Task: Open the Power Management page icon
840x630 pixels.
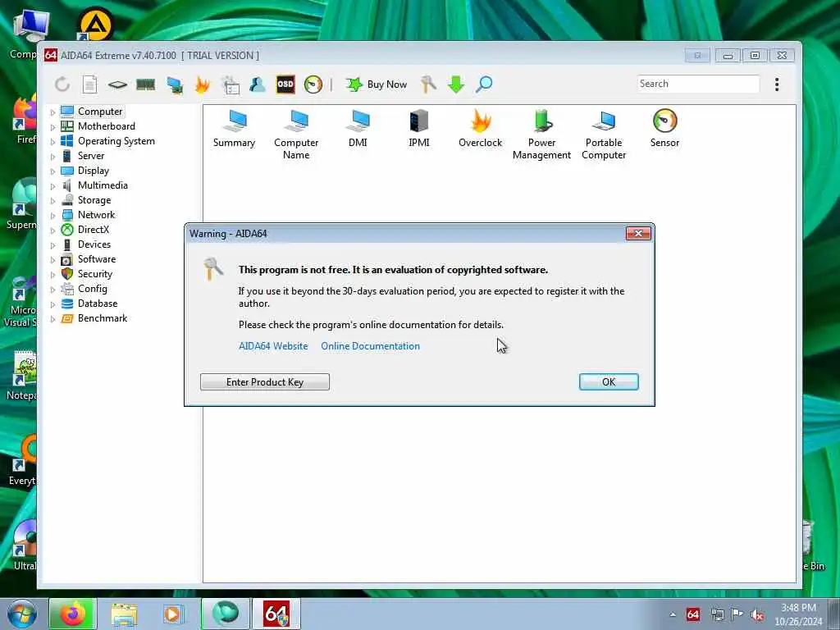Action: pyautogui.click(x=541, y=135)
